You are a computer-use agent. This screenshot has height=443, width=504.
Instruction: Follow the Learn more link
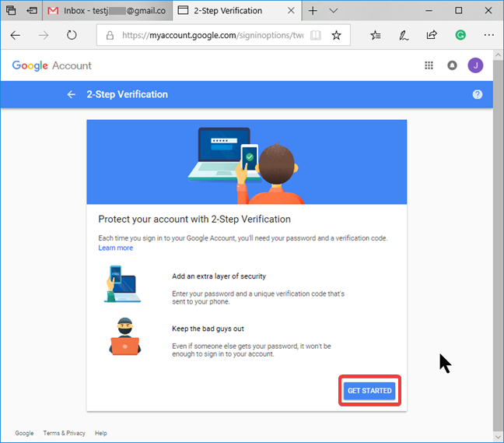(x=115, y=248)
